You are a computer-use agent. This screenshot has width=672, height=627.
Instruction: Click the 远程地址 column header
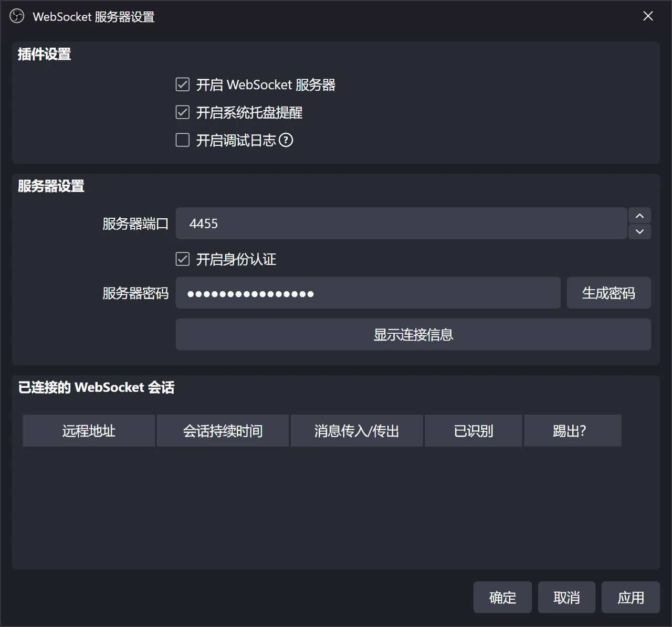[x=89, y=431]
